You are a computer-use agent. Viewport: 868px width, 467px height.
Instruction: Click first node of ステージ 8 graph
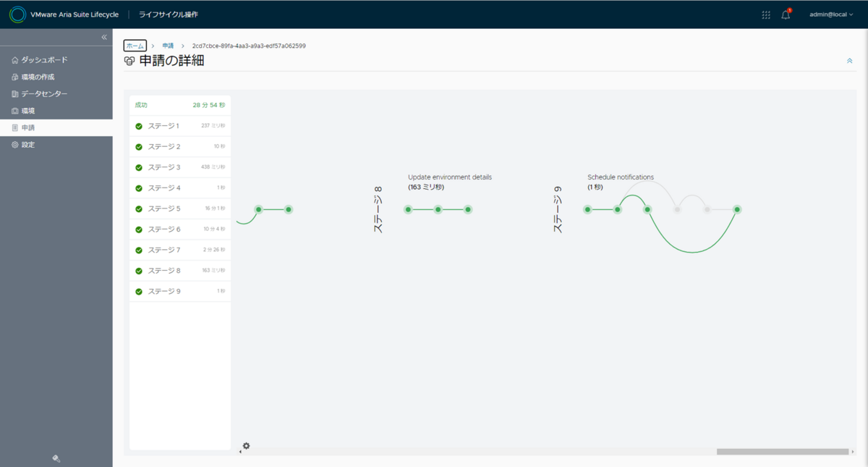click(408, 209)
